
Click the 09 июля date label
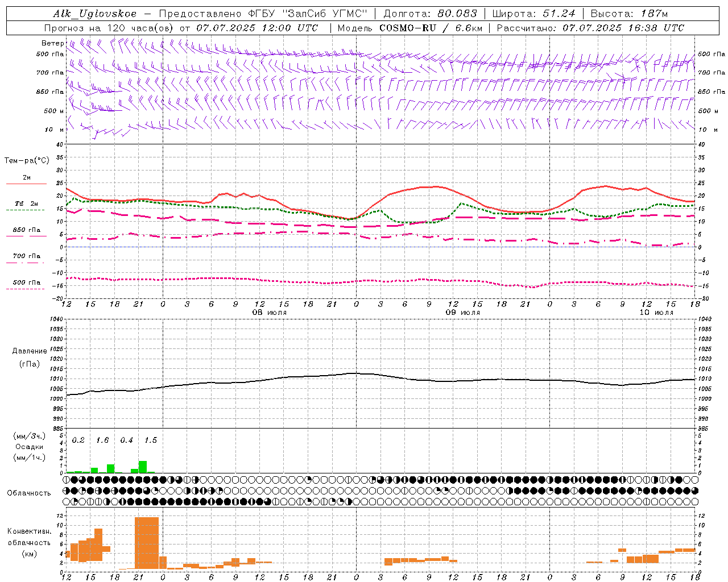pos(463,313)
